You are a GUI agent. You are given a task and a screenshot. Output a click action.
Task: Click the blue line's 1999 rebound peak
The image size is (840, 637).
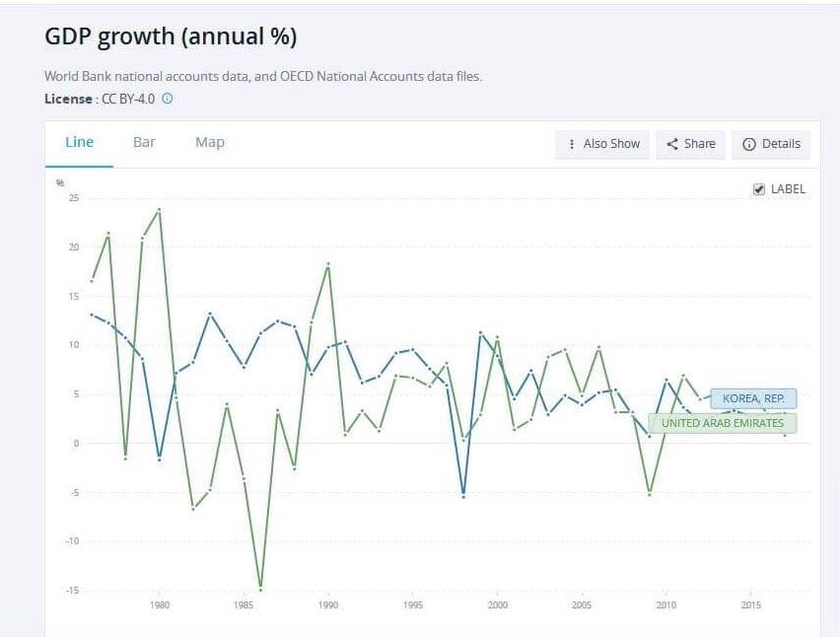[x=480, y=333]
